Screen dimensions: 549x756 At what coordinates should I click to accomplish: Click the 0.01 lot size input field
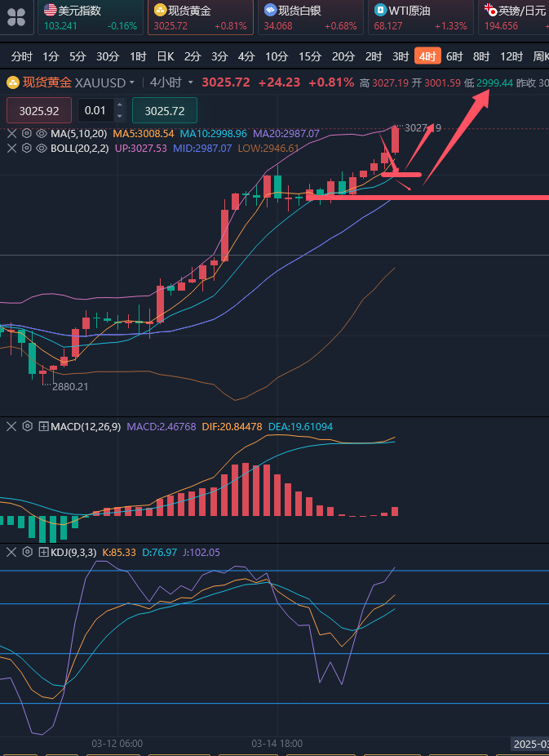[x=95, y=110]
